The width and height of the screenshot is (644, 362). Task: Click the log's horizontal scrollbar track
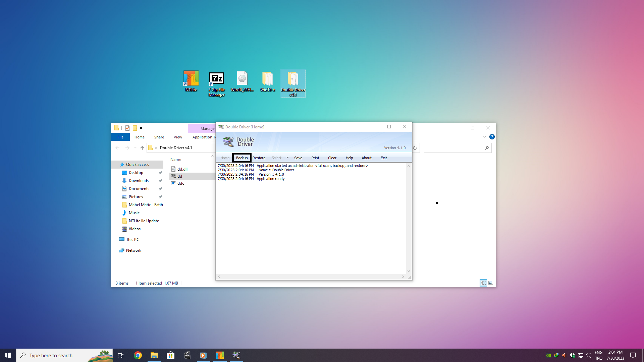pos(311,277)
